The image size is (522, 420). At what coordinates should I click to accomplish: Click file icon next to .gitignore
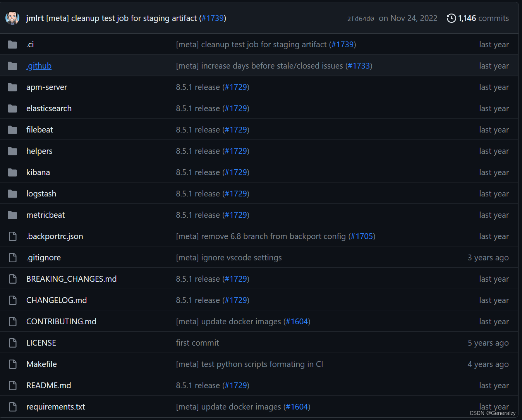(x=13, y=258)
